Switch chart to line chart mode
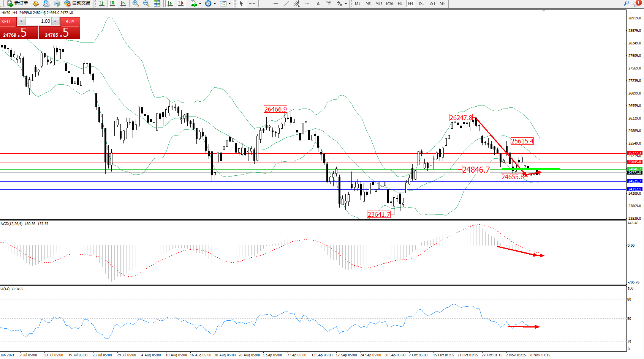Viewport: 644px width, 359px height. [x=123, y=3]
